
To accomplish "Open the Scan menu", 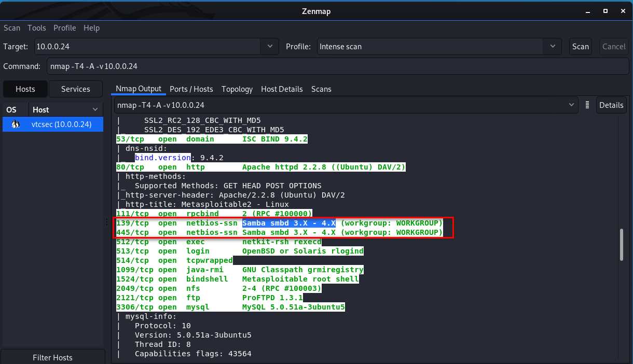I will pyautogui.click(x=12, y=28).
